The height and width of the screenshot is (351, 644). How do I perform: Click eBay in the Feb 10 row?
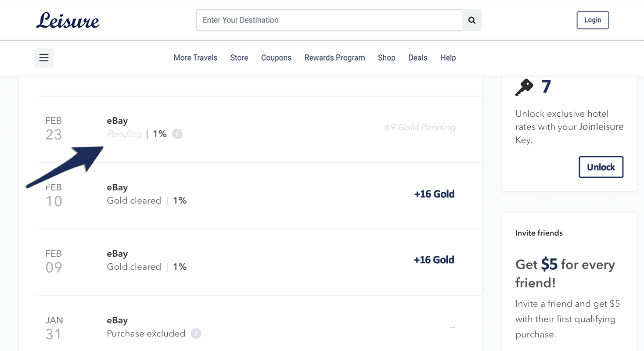(x=117, y=187)
